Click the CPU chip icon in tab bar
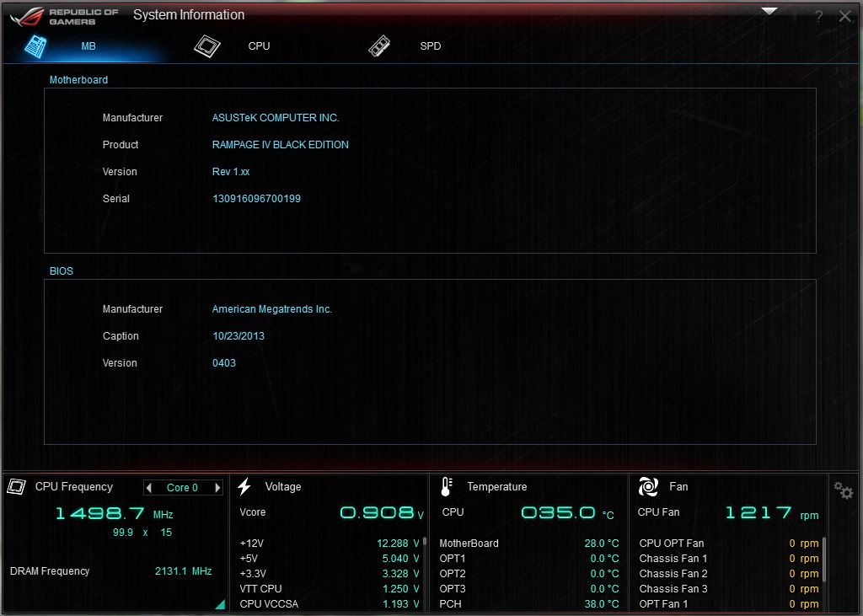 coord(207,46)
